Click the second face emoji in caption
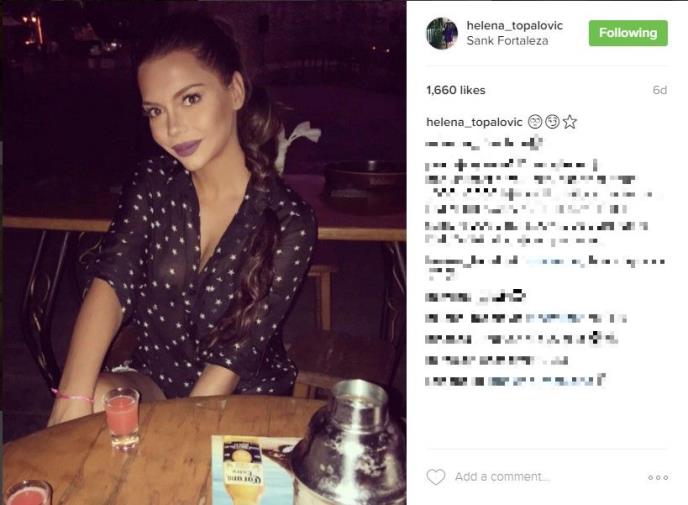The height and width of the screenshot is (505, 688). click(x=552, y=122)
